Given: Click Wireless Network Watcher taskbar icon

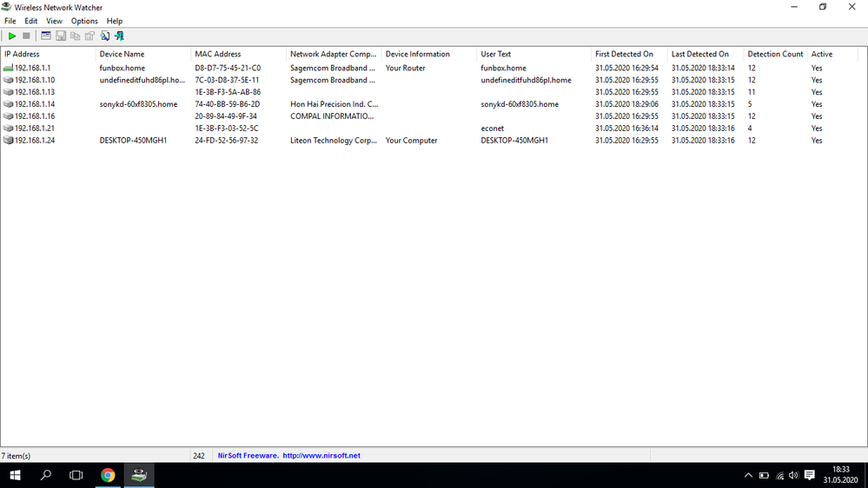Looking at the screenshot, I should pyautogui.click(x=139, y=475).
